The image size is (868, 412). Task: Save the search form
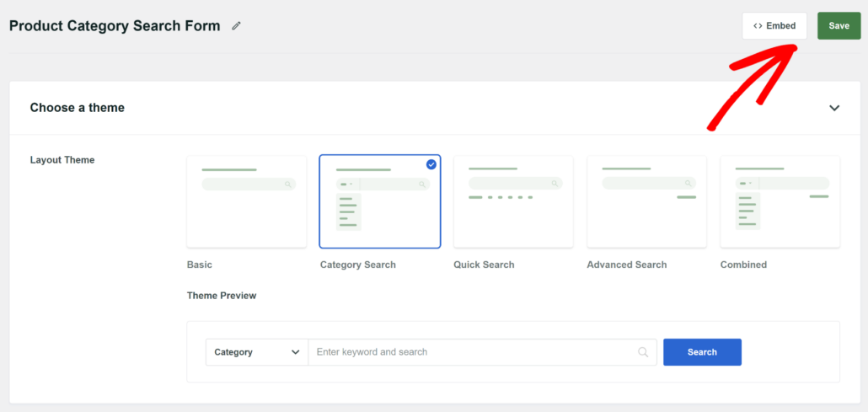(x=839, y=26)
